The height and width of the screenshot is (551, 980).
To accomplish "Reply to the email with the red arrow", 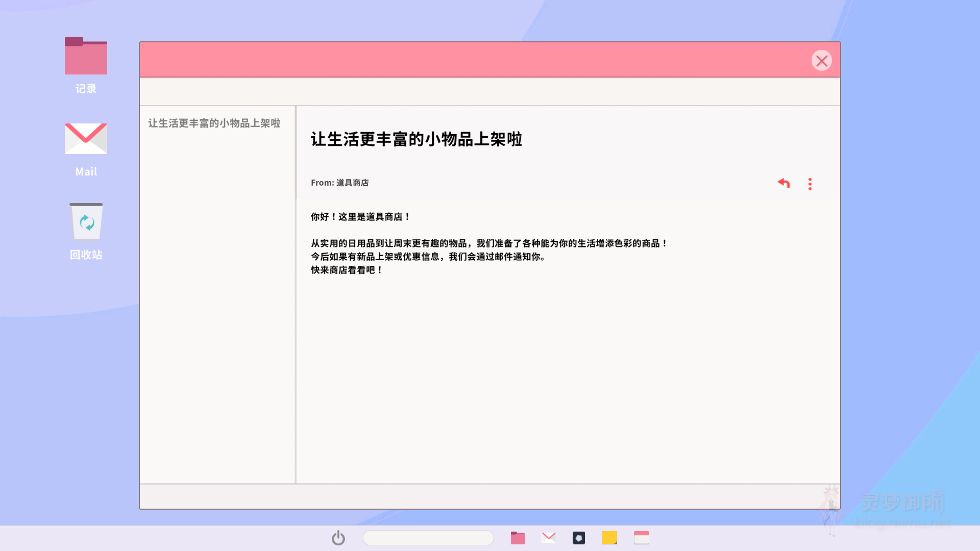I will [783, 183].
